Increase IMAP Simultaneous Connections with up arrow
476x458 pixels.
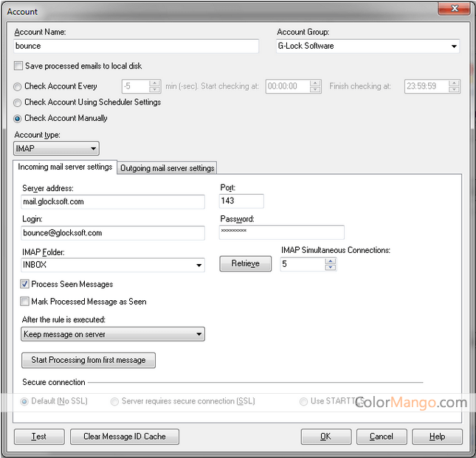pyautogui.click(x=331, y=260)
